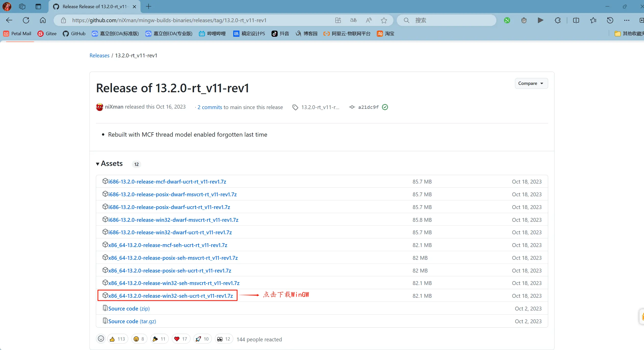644x350 pixels.
Task: Toggle thumbs up reaction with 113
Action: (x=118, y=339)
